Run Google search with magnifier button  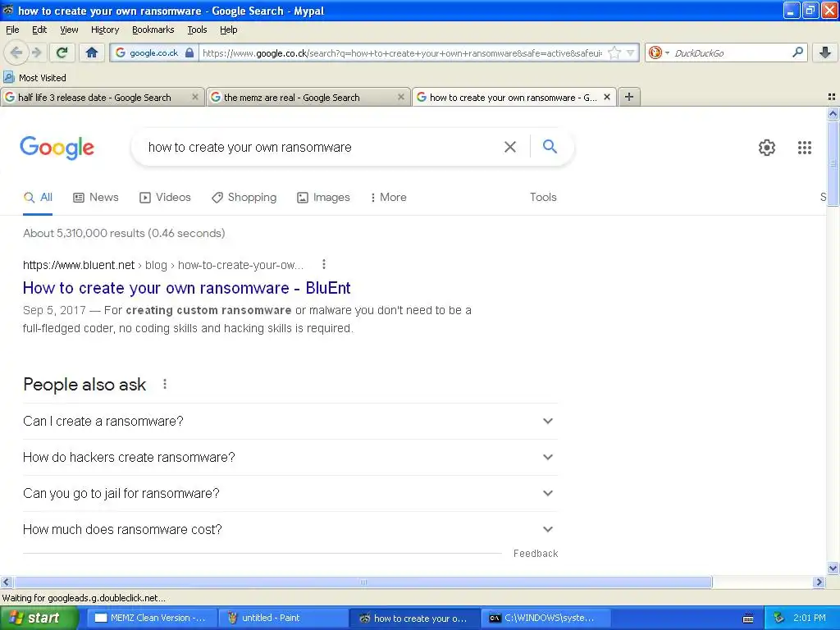click(x=550, y=146)
